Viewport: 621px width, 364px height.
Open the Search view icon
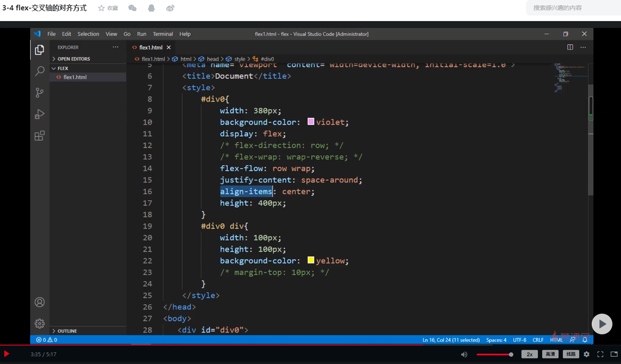pos(40,71)
